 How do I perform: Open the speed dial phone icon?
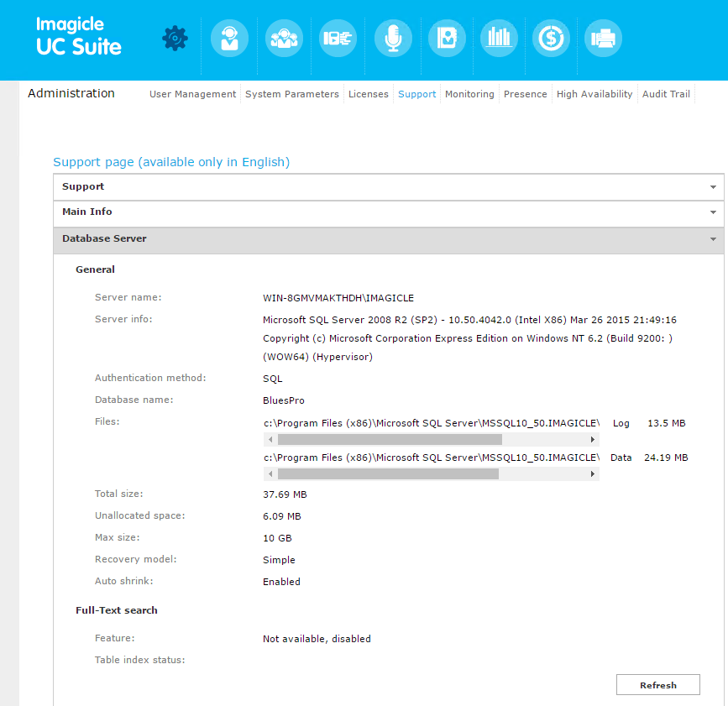point(338,39)
